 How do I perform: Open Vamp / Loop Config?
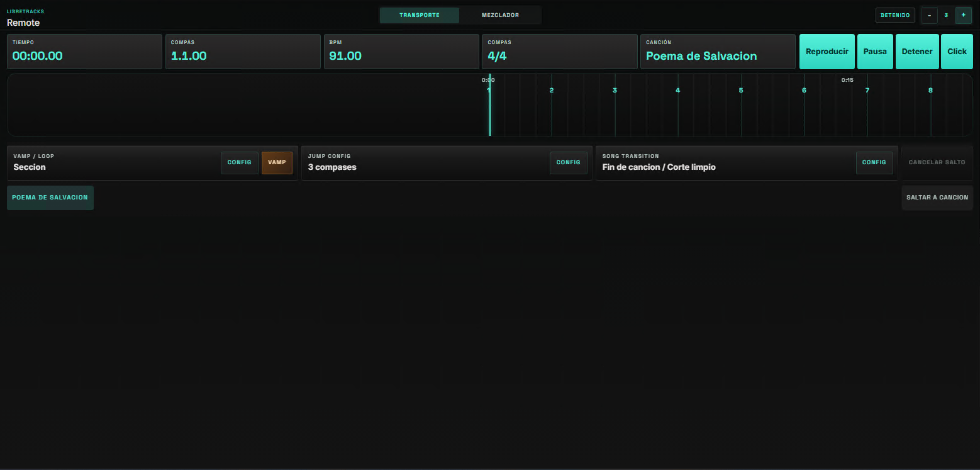pos(240,162)
